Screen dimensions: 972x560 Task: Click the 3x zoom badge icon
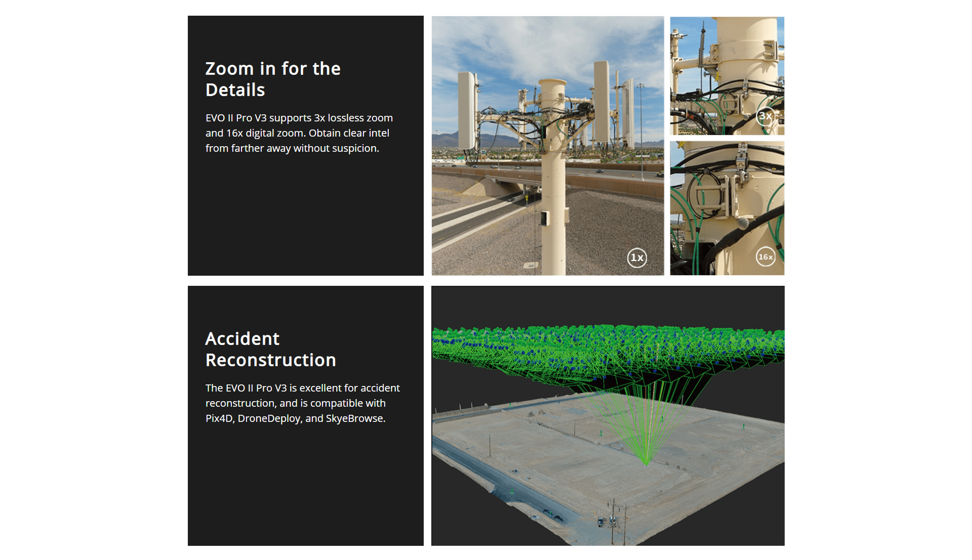click(765, 116)
